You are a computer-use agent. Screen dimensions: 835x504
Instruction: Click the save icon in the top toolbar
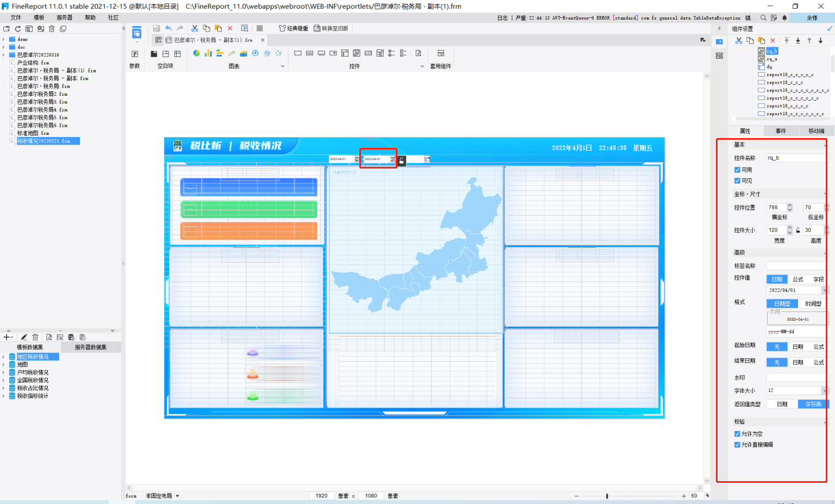tap(157, 28)
